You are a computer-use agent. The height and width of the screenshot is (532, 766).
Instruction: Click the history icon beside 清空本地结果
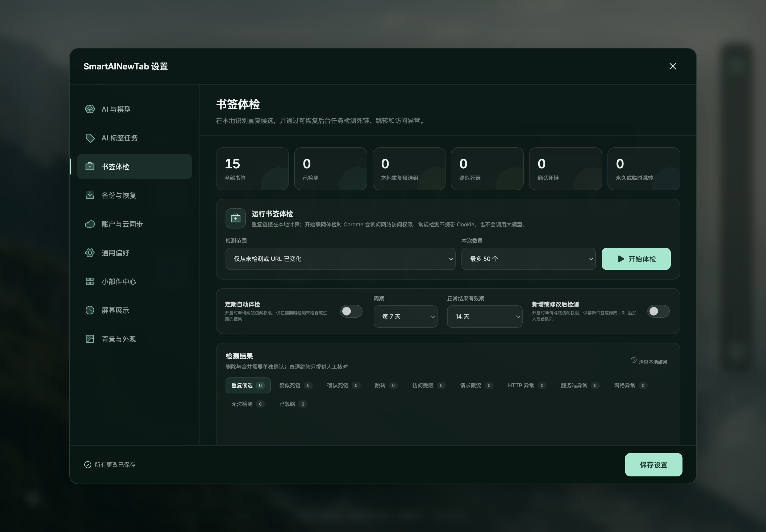coord(634,360)
